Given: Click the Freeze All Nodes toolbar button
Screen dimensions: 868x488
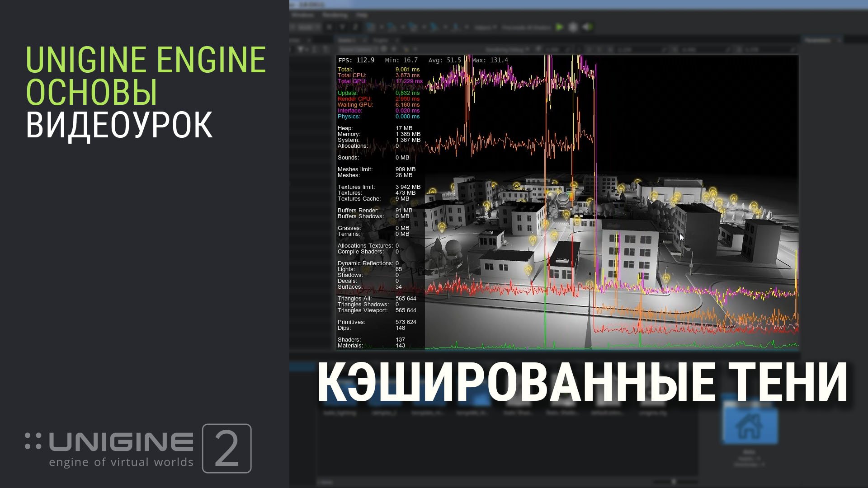Looking at the screenshot, I should click(x=526, y=27).
